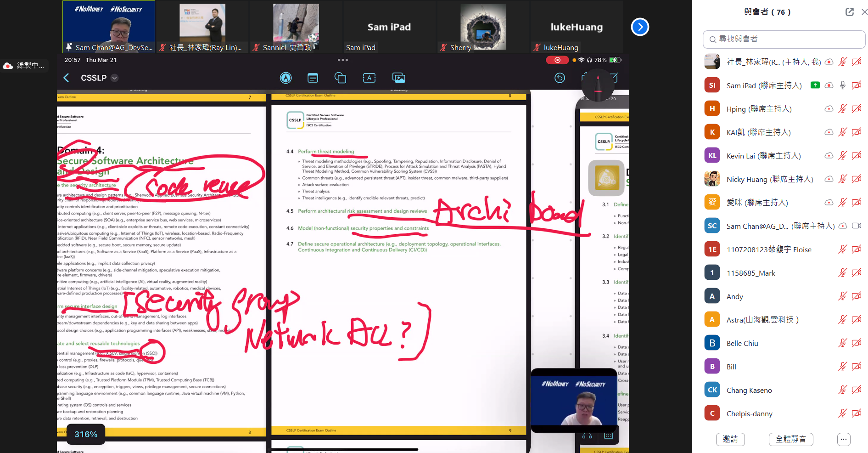Click the Invite button
Viewport: 868px width, 453px height.
730,439
